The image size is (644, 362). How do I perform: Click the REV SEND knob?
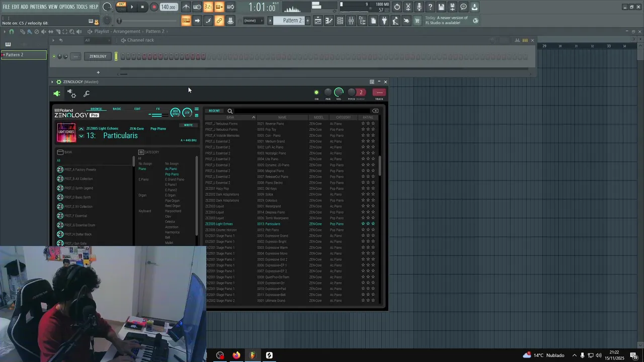(176, 112)
